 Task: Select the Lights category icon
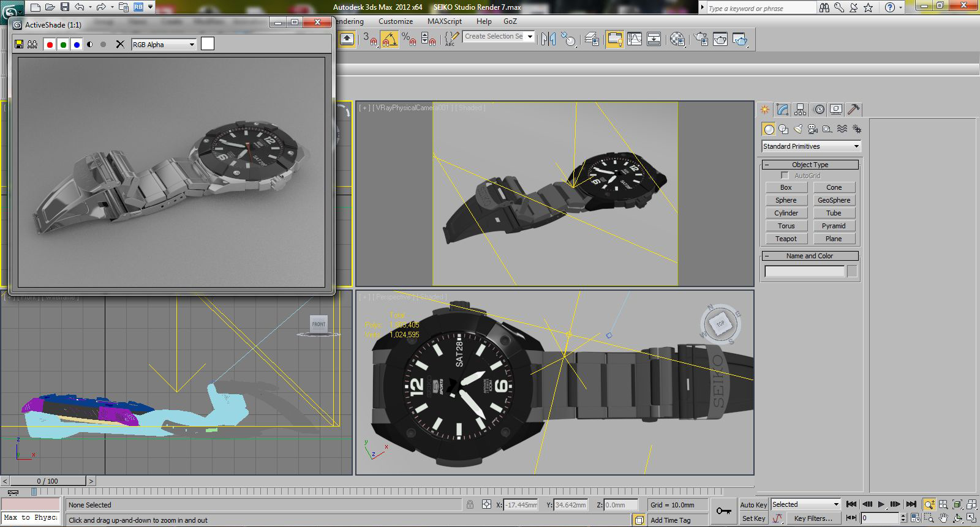click(x=798, y=129)
